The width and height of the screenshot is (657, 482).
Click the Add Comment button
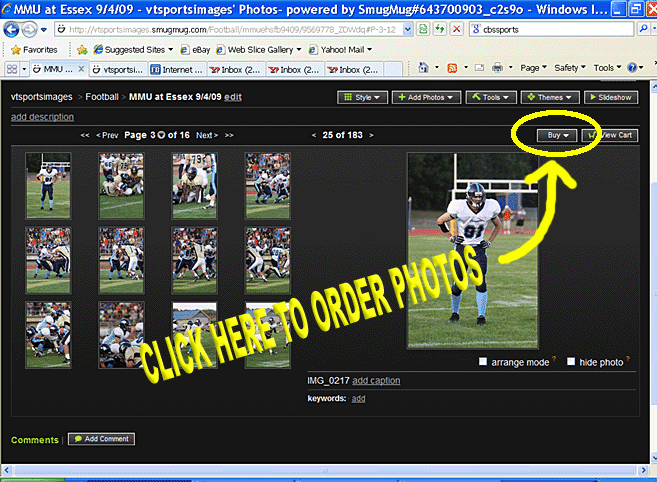[x=101, y=439]
